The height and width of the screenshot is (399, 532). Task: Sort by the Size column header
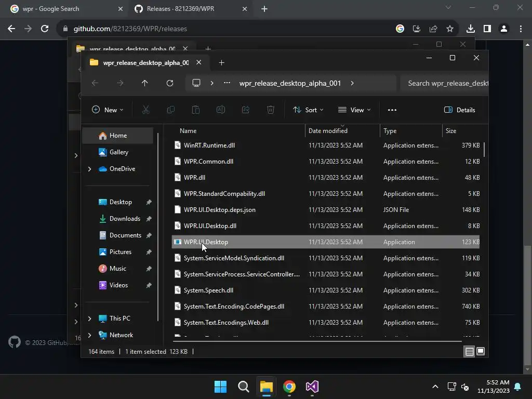(x=462, y=130)
